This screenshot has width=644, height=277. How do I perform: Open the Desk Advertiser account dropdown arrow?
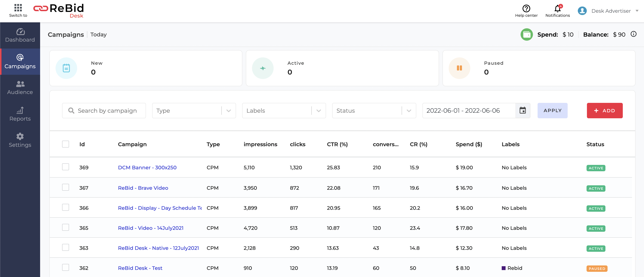(x=637, y=11)
